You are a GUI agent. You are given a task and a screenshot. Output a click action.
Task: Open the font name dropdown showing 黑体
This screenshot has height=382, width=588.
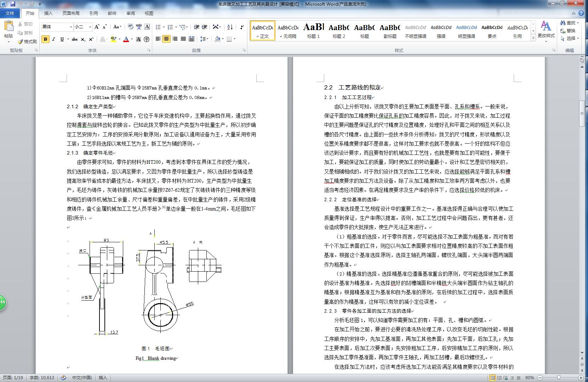pos(70,27)
